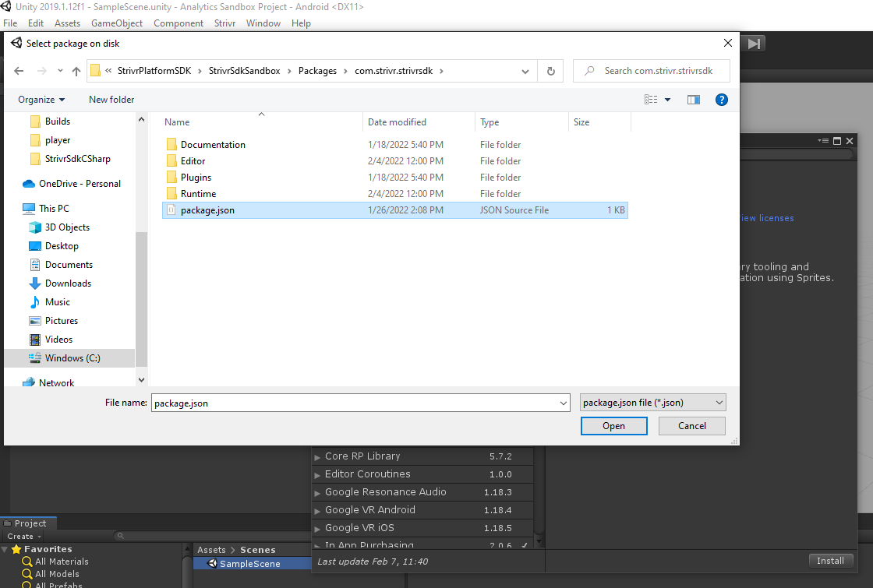Open recent locations dropdown
The height and width of the screenshot is (588, 873).
60,71
